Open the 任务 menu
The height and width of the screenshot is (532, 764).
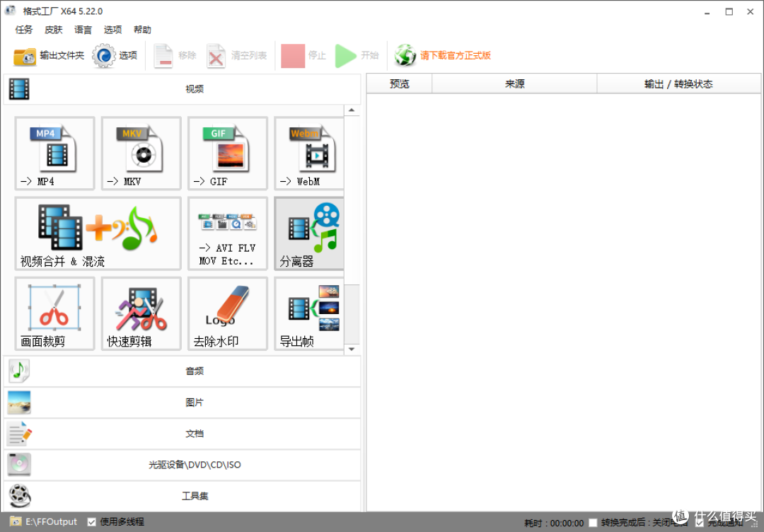[x=24, y=30]
